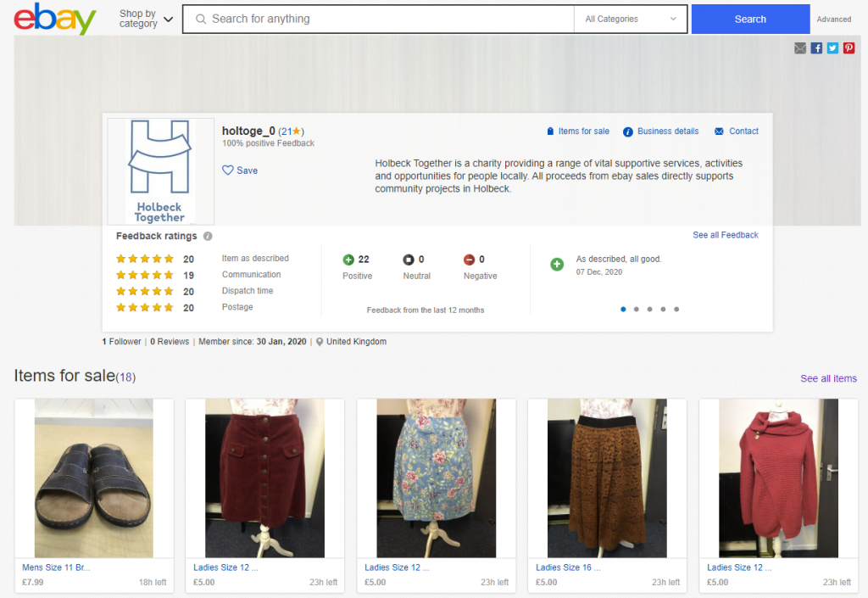Viewport: 868px width, 598px height.
Task: Open the blue floral skirt thumbnail
Action: [437, 478]
